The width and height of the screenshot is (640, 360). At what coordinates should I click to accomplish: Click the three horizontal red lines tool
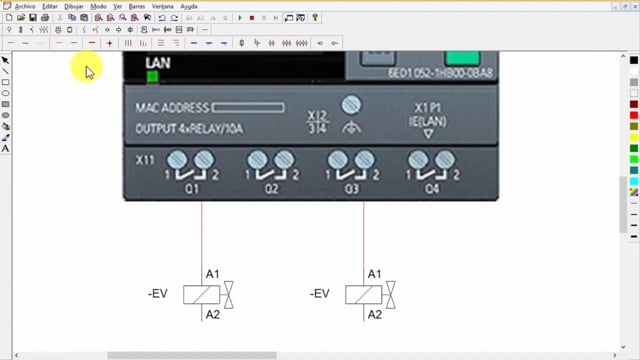coord(161,43)
